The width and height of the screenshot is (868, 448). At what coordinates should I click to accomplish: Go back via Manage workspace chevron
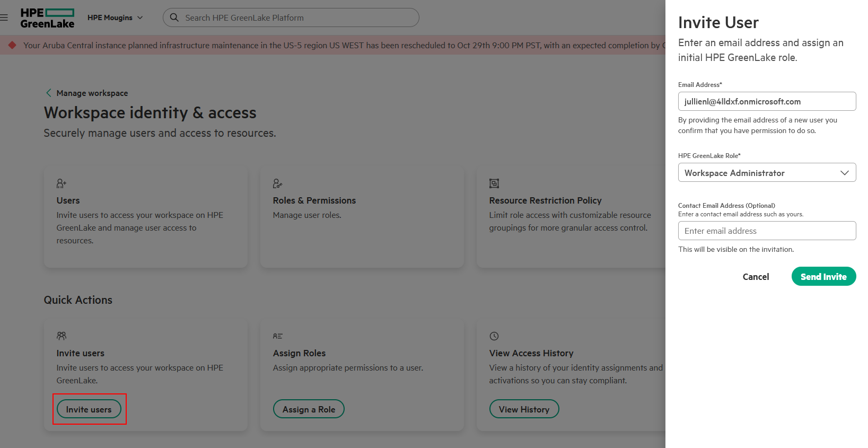[49, 93]
